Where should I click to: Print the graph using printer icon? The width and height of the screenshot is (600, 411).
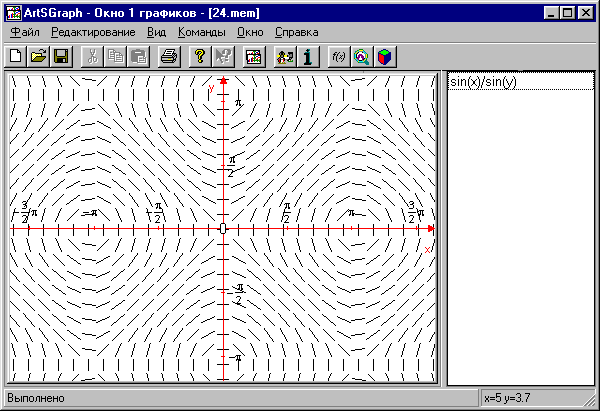(x=169, y=57)
